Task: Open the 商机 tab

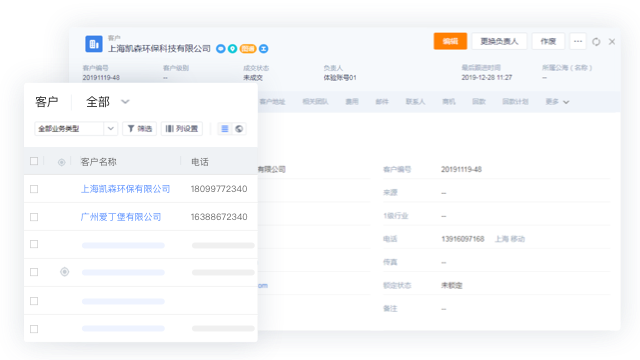Action: [x=449, y=102]
